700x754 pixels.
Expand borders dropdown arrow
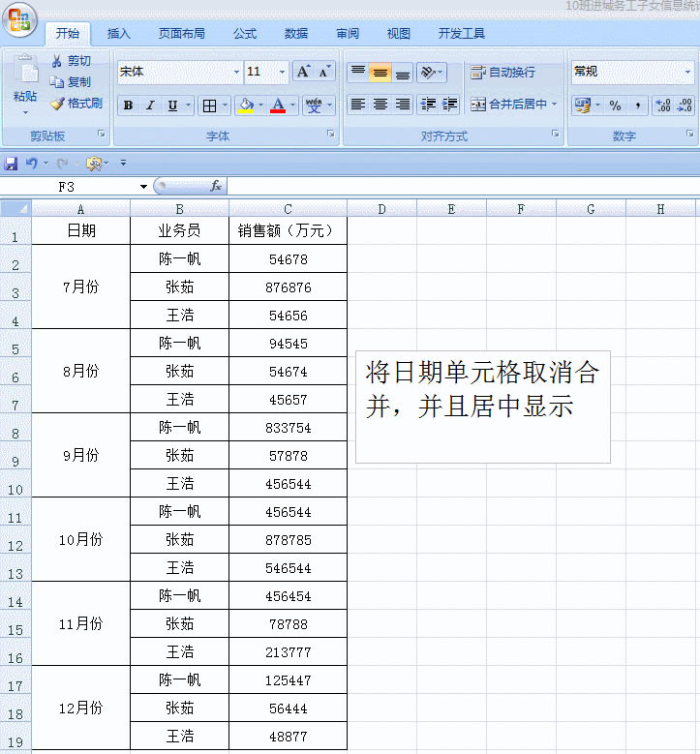click(x=225, y=105)
